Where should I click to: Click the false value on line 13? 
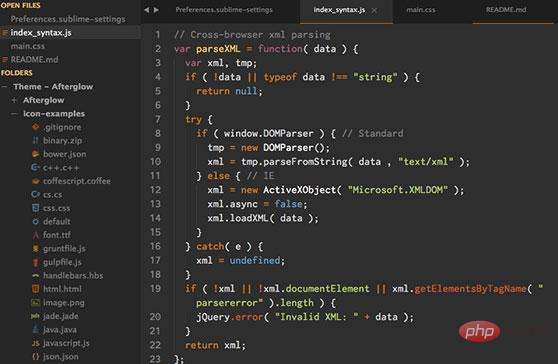tap(288, 204)
